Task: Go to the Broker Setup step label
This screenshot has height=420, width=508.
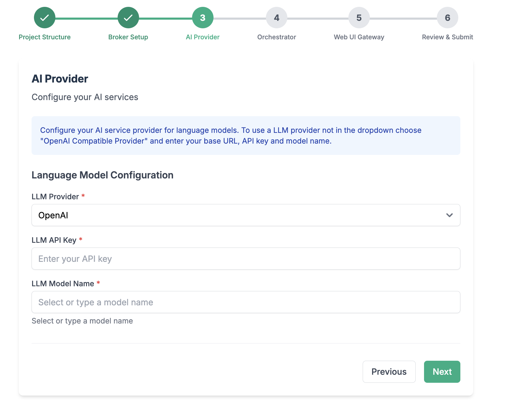Action: point(128,37)
